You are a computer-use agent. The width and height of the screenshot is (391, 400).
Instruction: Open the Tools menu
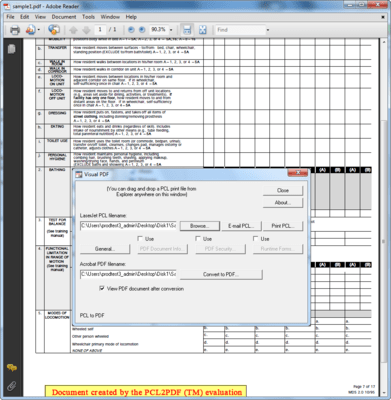(x=88, y=17)
